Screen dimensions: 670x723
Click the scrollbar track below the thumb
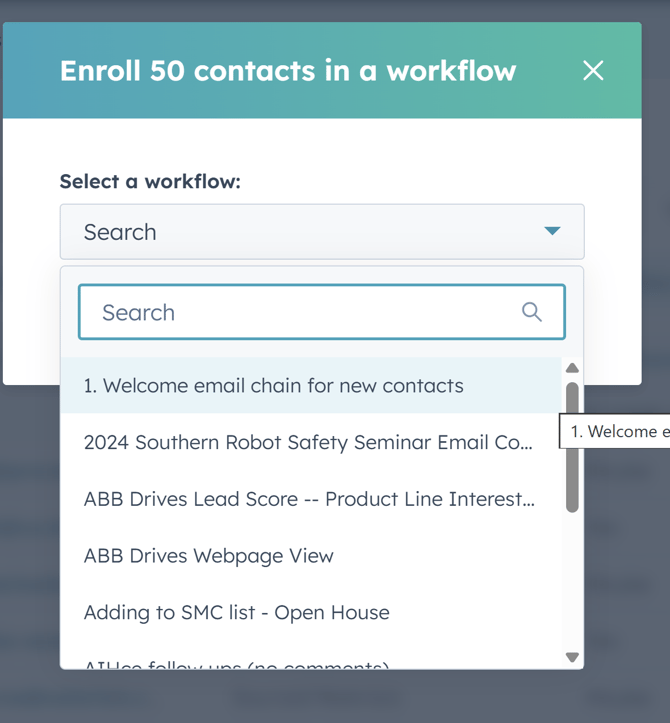[572, 580]
